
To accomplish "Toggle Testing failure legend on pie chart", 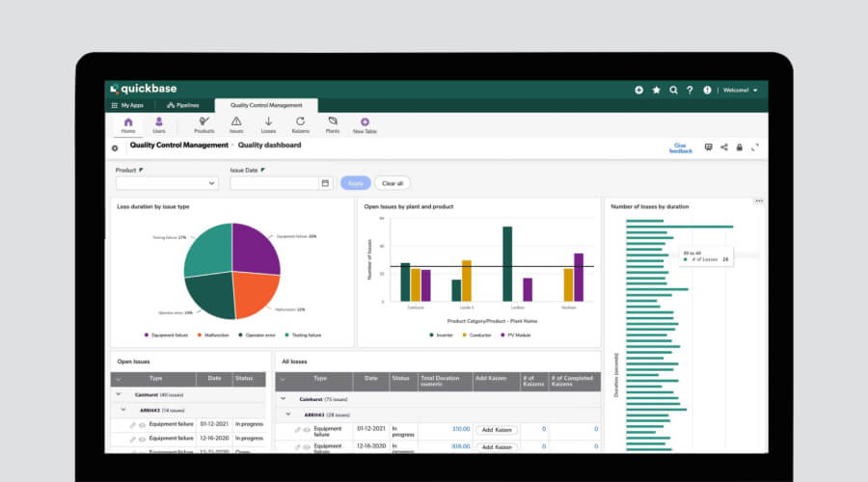I will point(303,335).
